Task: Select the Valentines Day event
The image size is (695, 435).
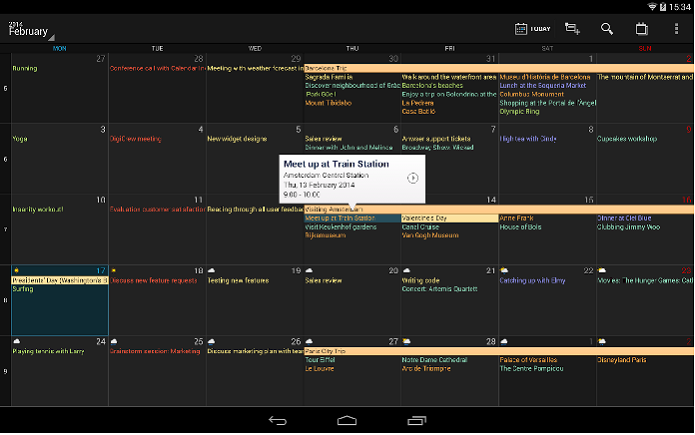Action: point(449,218)
